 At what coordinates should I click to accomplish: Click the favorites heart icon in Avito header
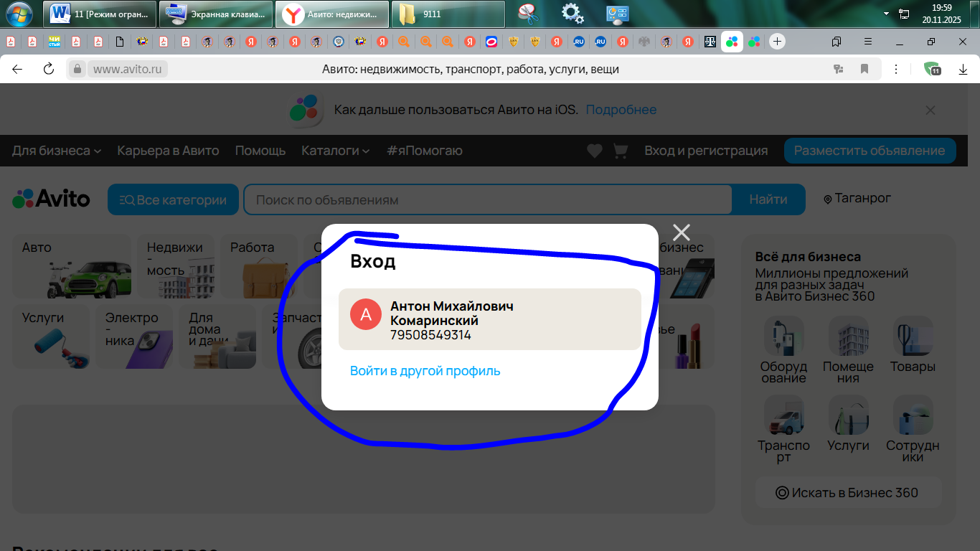(594, 151)
